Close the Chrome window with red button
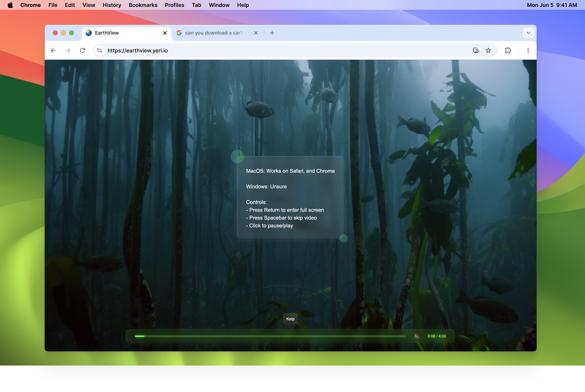585x392 pixels. [55, 33]
